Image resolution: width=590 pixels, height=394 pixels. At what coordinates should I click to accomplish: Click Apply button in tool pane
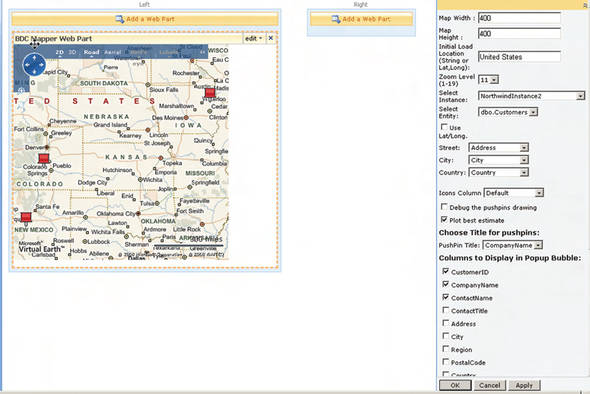pos(524,385)
